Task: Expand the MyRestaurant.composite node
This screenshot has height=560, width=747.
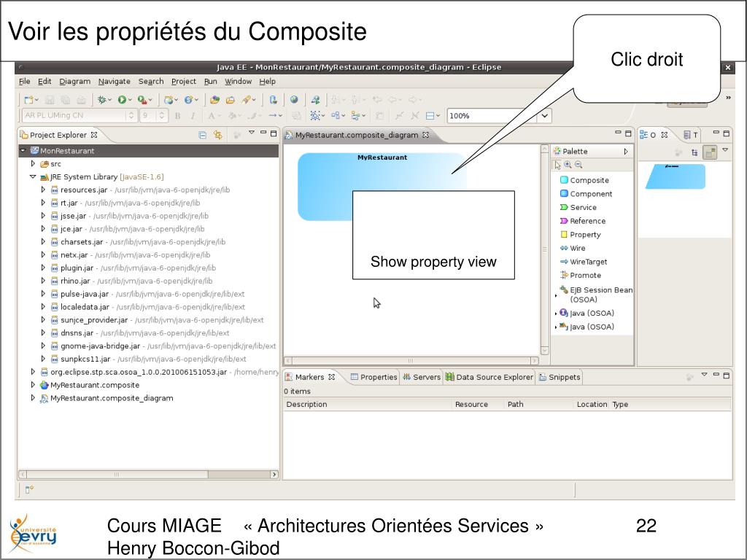Action: 33,385
